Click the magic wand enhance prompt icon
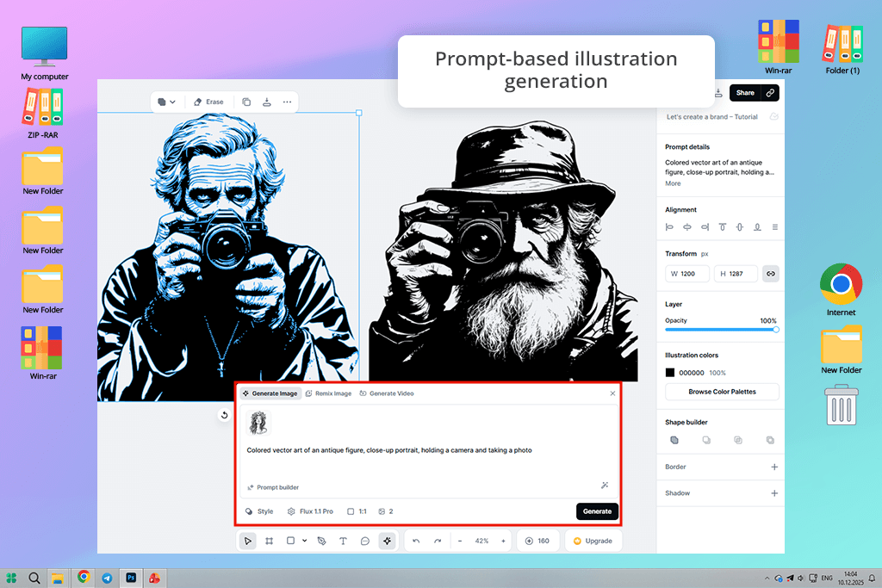This screenshot has width=882, height=588. pyautogui.click(x=605, y=486)
